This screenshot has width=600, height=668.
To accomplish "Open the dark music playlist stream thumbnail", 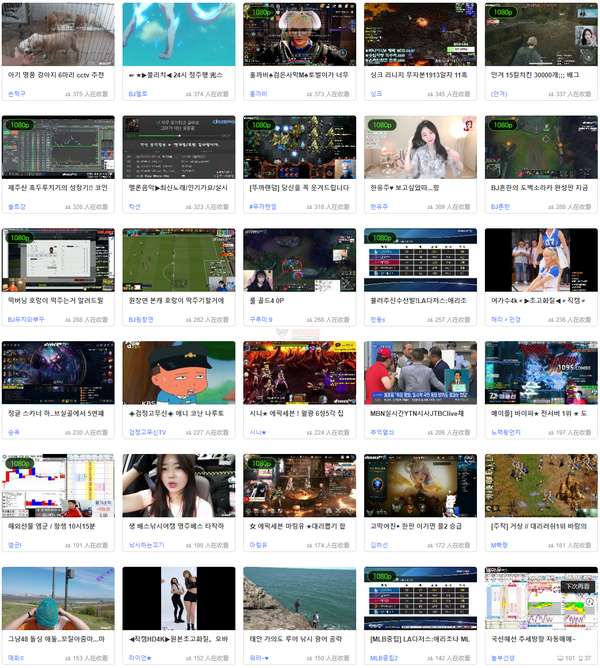I will tap(179, 147).
